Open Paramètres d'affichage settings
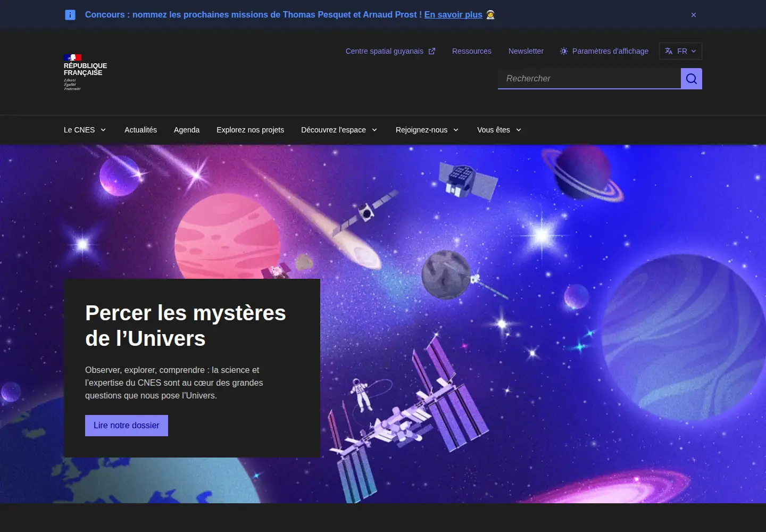Image resolution: width=766 pixels, height=532 pixels. (604, 51)
